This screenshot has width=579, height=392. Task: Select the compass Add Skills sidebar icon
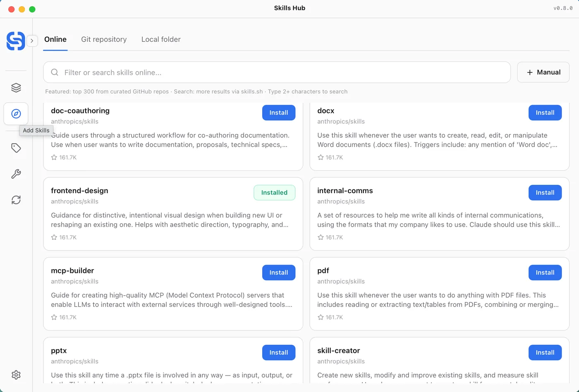point(16,114)
